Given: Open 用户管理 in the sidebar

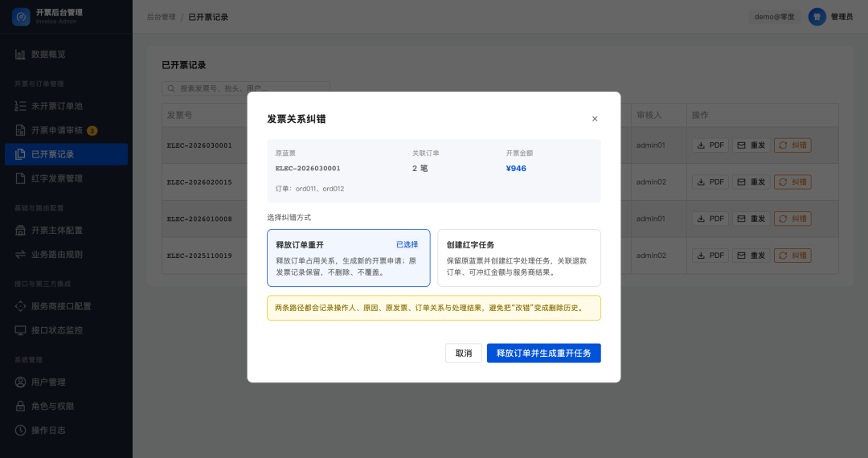Looking at the screenshot, I should point(67,382).
